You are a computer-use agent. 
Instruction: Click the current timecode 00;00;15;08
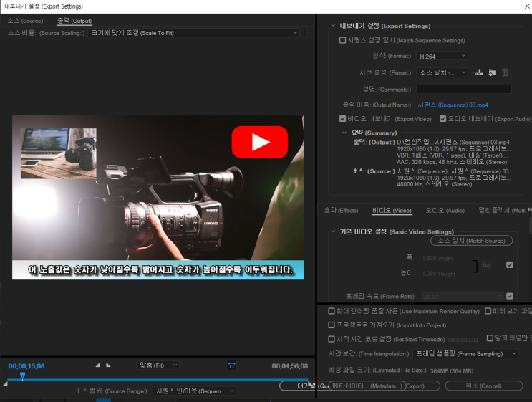click(26, 366)
